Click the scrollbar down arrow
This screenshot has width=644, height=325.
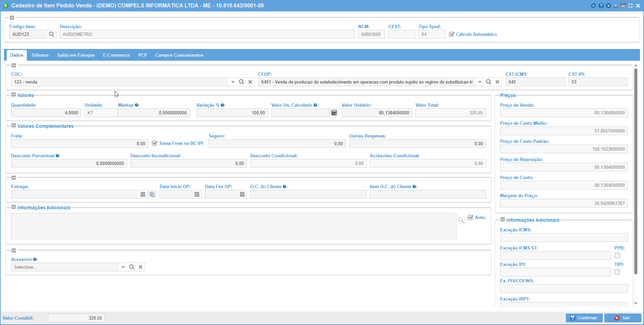636,304
